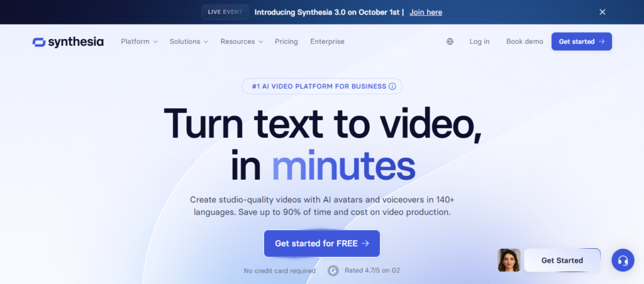Open the Enterprise page
Screen dimensions: 644x284
(327, 41)
